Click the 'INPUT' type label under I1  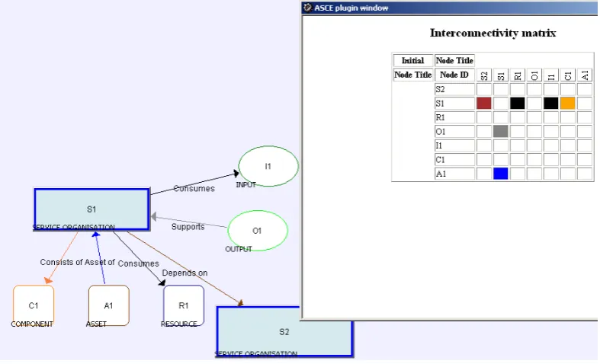[x=246, y=185]
